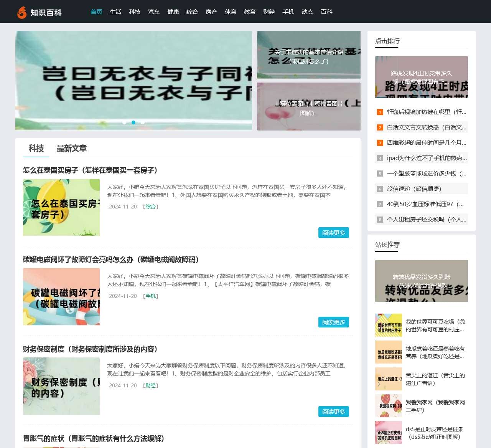Switch to the 最新文章 tab
Viewport: 491px width, 448px height.
click(72, 149)
